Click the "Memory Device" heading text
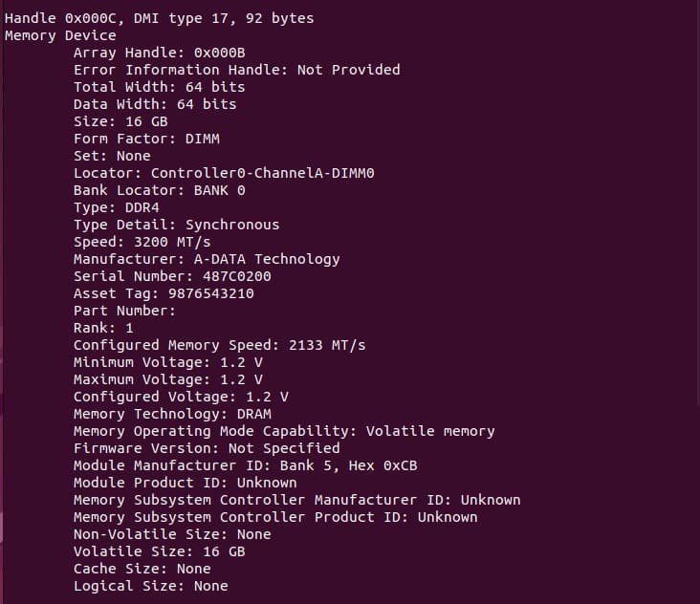The image size is (700, 604). pyautogui.click(x=60, y=35)
